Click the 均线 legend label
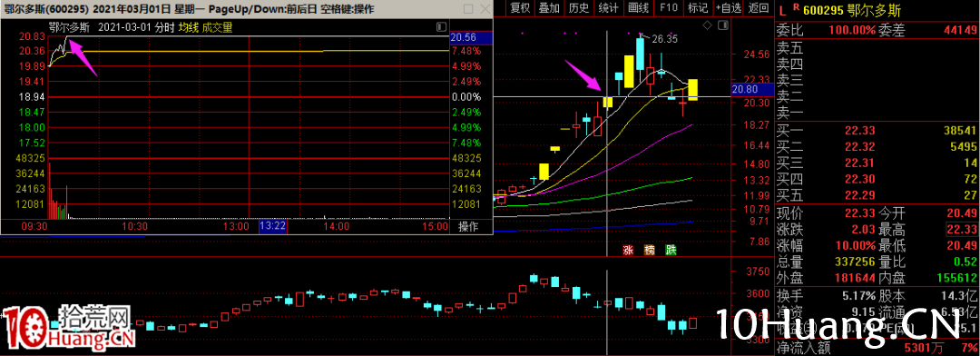 click(x=188, y=27)
